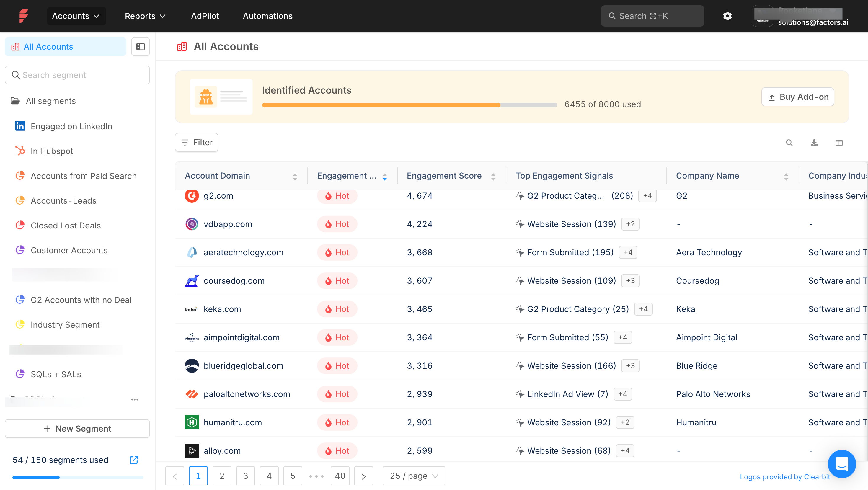This screenshot has width=868, height=490.
Task: Change the 25 / page size selector
Action: (413, 476)
